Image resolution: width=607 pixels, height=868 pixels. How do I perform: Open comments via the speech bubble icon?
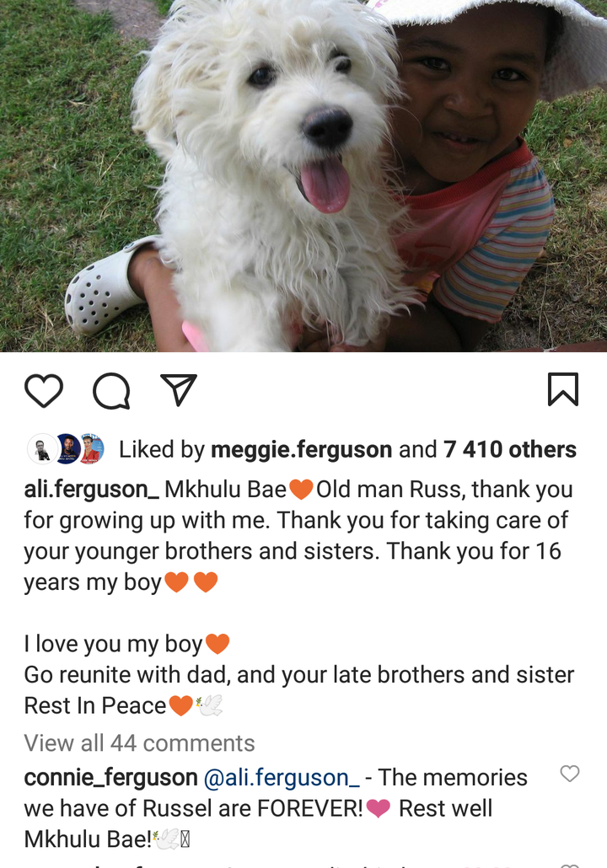pyautogui.click(x=111, y=391)
